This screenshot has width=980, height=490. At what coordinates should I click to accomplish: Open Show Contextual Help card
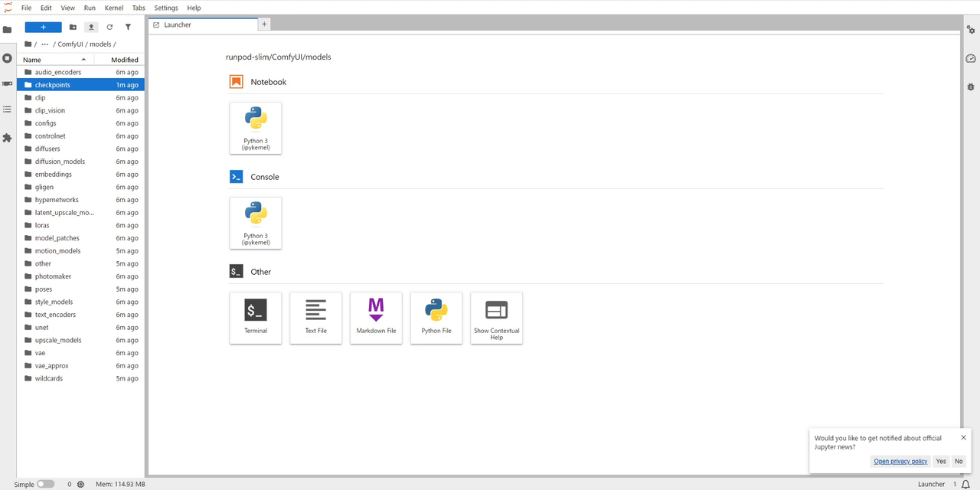pyautogui.click(x=497, y=318)
